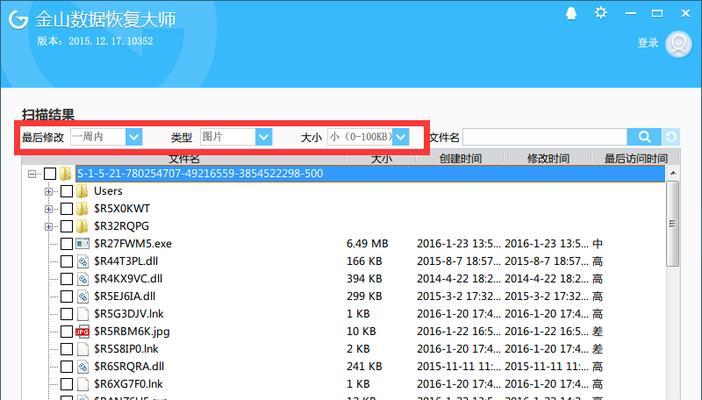
Task: Click the refresh icon beside search
Action: tap(671, 137)
